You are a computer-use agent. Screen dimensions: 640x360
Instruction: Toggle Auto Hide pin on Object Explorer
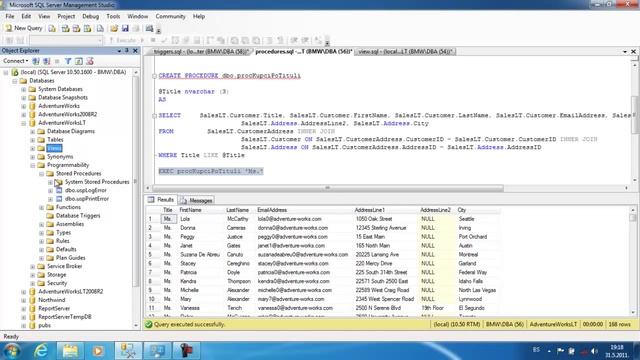pos(127,51)
